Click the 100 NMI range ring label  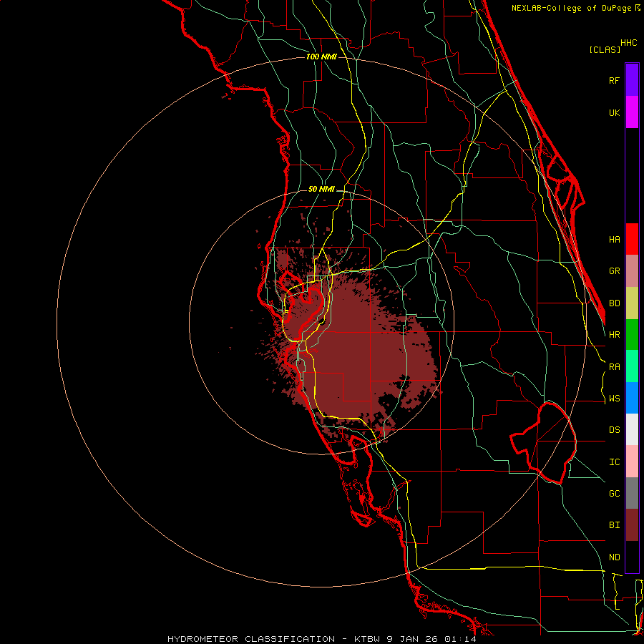[x=321, y=57]
